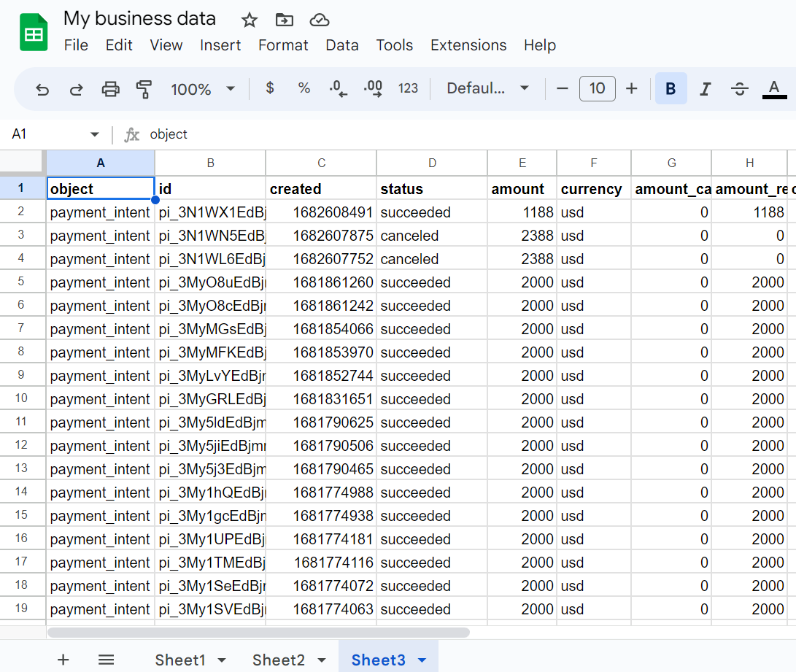Open the Data menu
Image resolution: width=796 pixels, height=672 pixels.
[342, 45]
